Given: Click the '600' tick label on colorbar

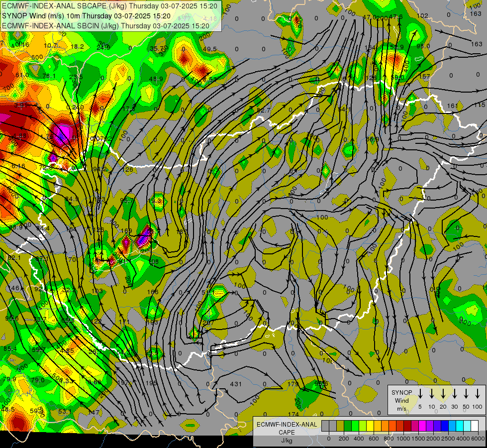Looking at the screenshot, I should pos(374,439).
